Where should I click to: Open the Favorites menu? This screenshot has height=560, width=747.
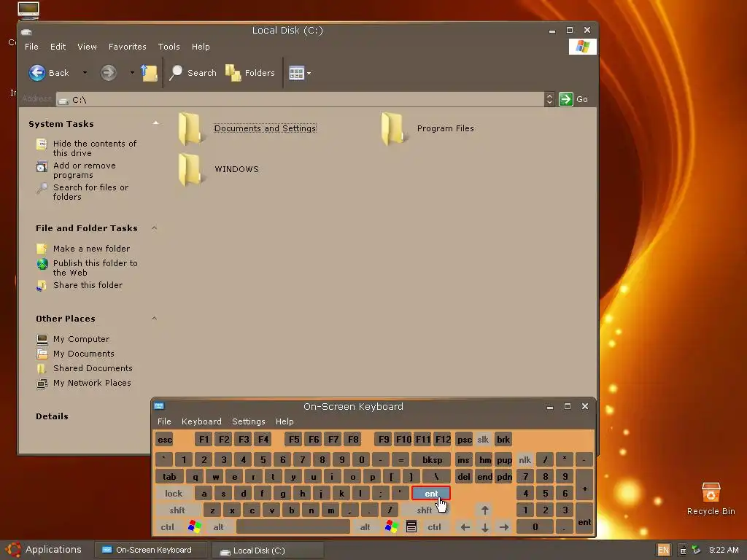(127, 47)
